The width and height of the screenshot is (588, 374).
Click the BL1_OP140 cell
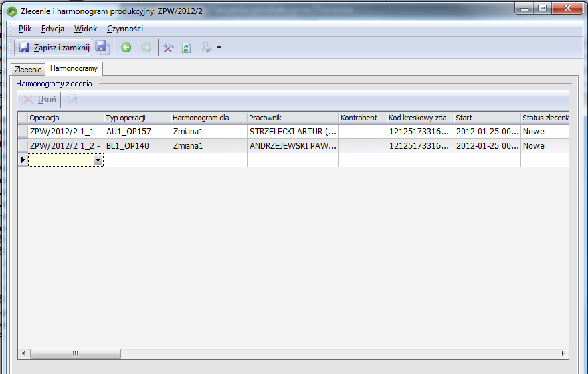point(137,146)
